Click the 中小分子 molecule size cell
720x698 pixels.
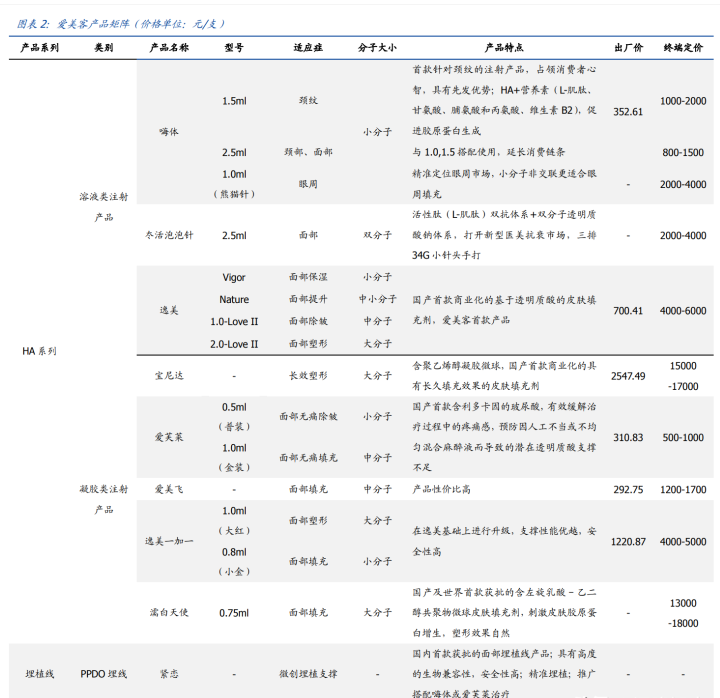click(377, 299)
